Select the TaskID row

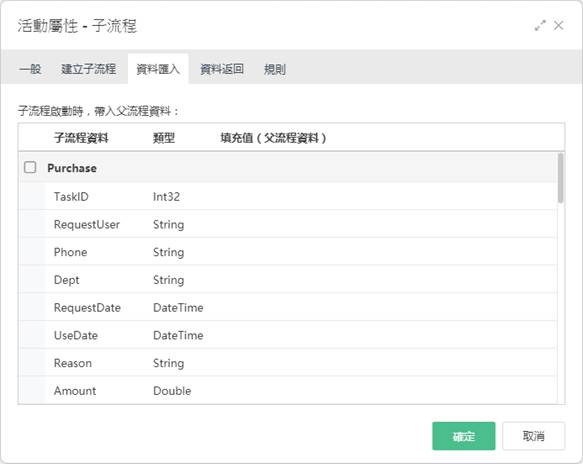(287, 196)
